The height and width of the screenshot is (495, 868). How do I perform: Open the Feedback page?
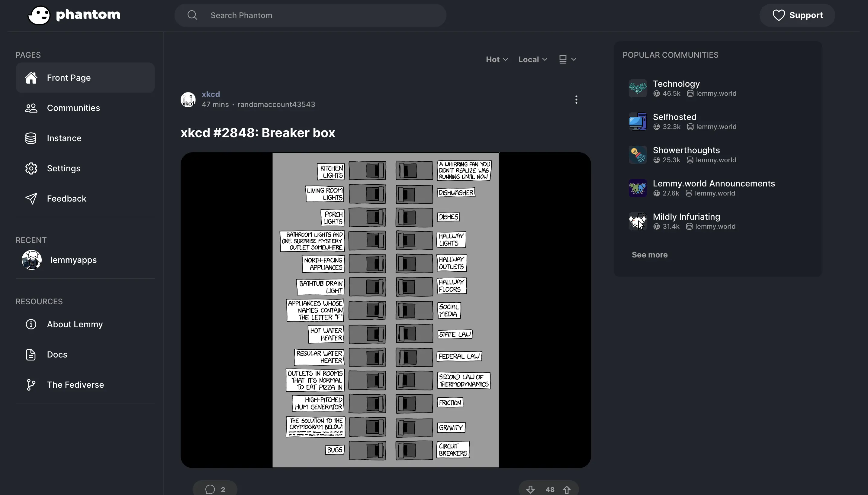pos(85,199)
